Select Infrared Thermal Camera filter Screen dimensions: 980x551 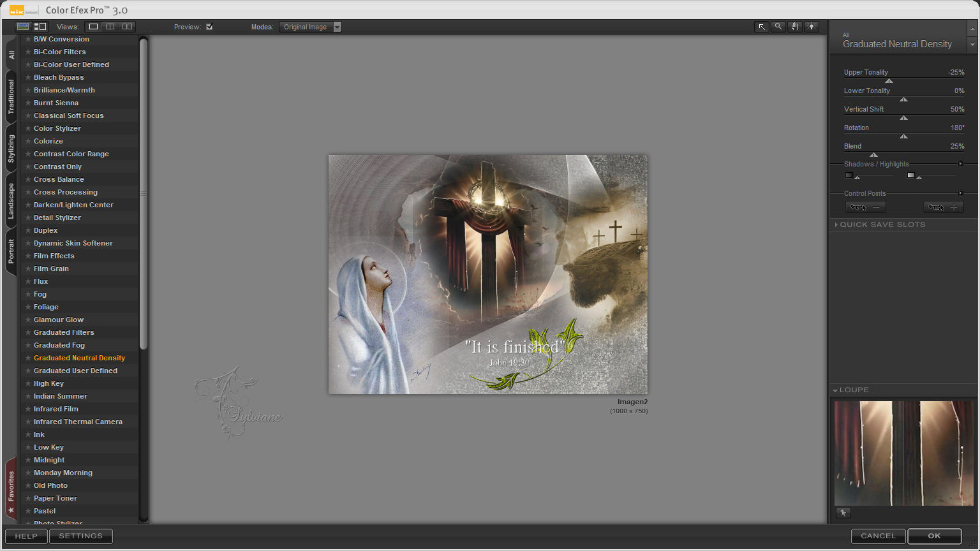[x=78, y=422]
